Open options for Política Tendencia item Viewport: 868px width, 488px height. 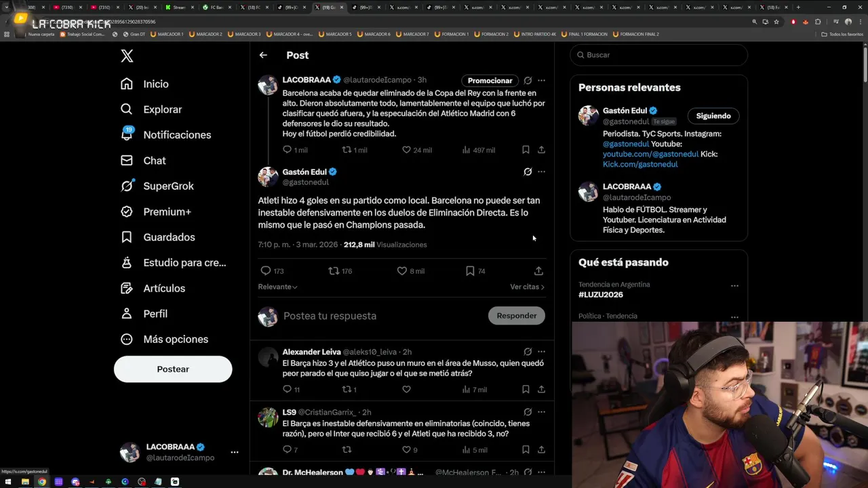point(734,317)
